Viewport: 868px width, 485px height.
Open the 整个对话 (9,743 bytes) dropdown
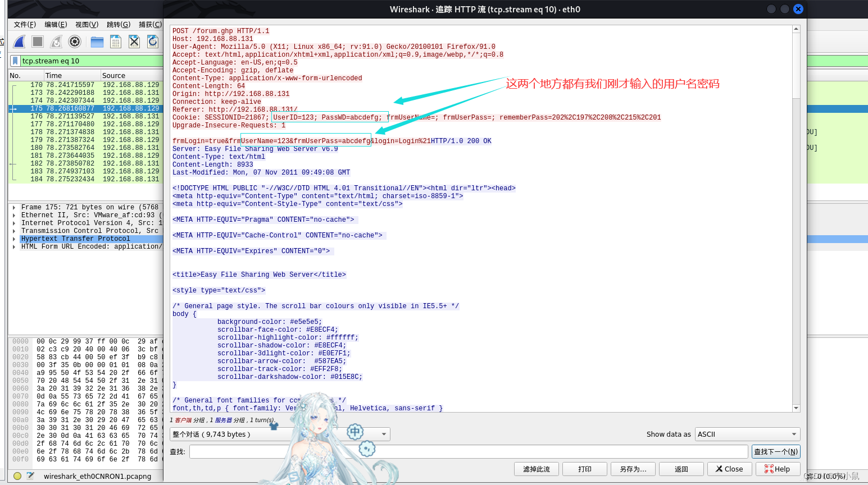coord(280,434)
